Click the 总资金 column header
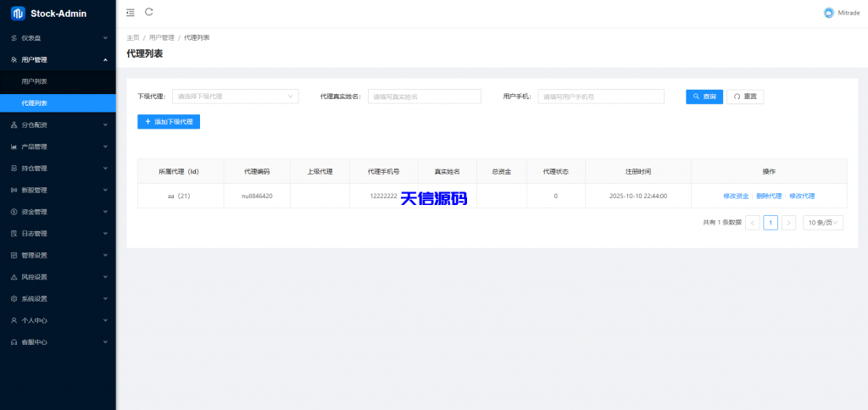Screen dimensions: 868x410 pyautogui.click(x=502, y=171)
